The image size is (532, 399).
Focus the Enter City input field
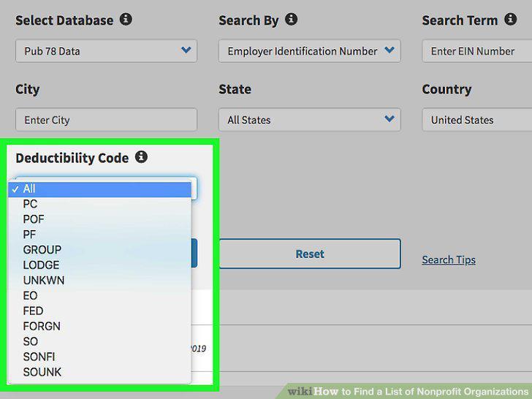click(106, 119)
